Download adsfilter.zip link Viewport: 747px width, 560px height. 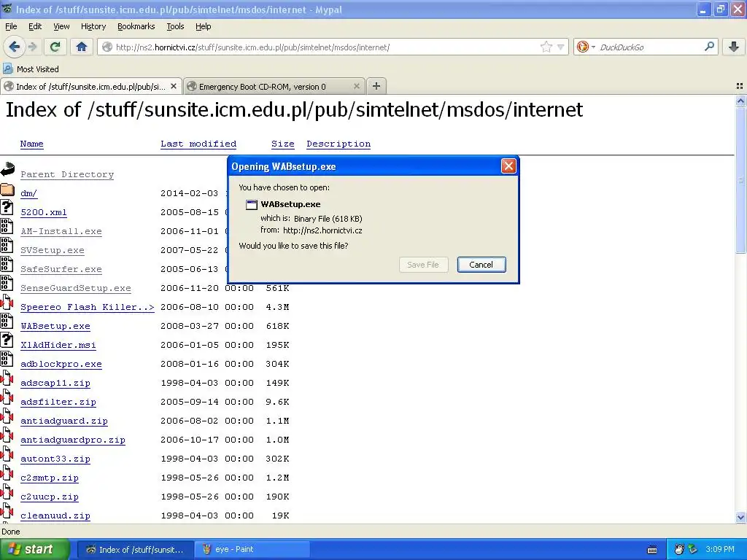58,402
